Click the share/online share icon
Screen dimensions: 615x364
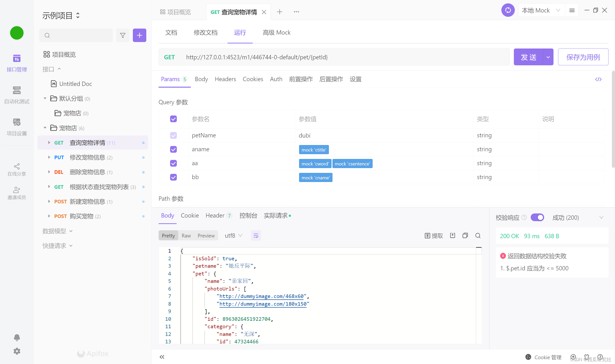pyautogui.click(x=17, y=166)
